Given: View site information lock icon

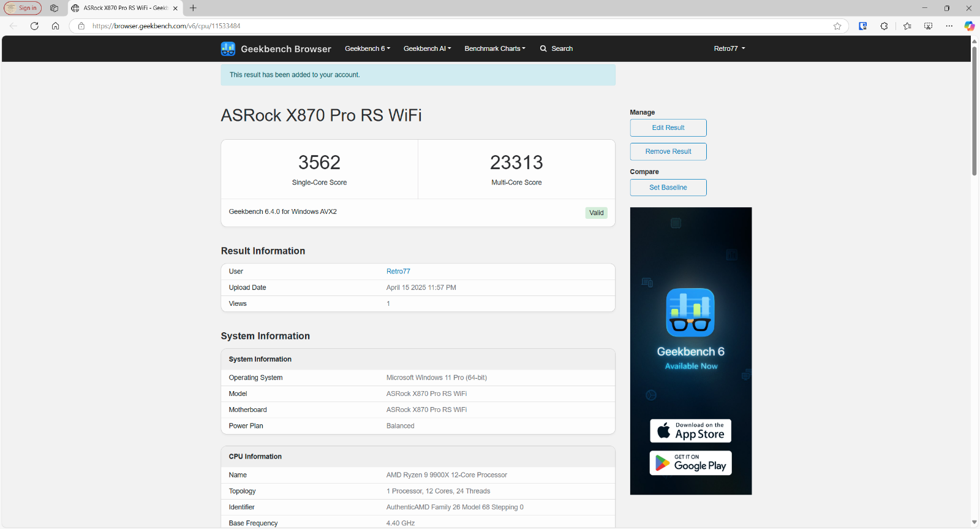Looking at the screenshot, I should click(81, 26).
